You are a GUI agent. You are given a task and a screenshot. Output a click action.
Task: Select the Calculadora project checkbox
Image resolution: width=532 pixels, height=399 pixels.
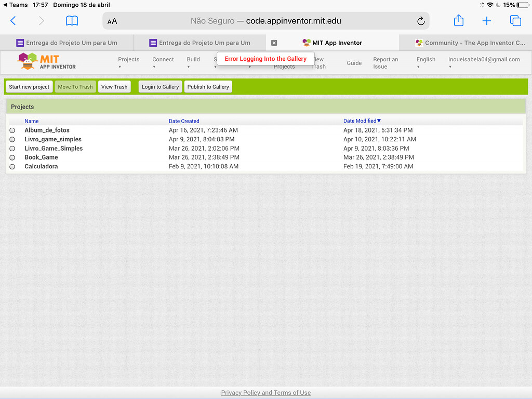pos(12,166)
